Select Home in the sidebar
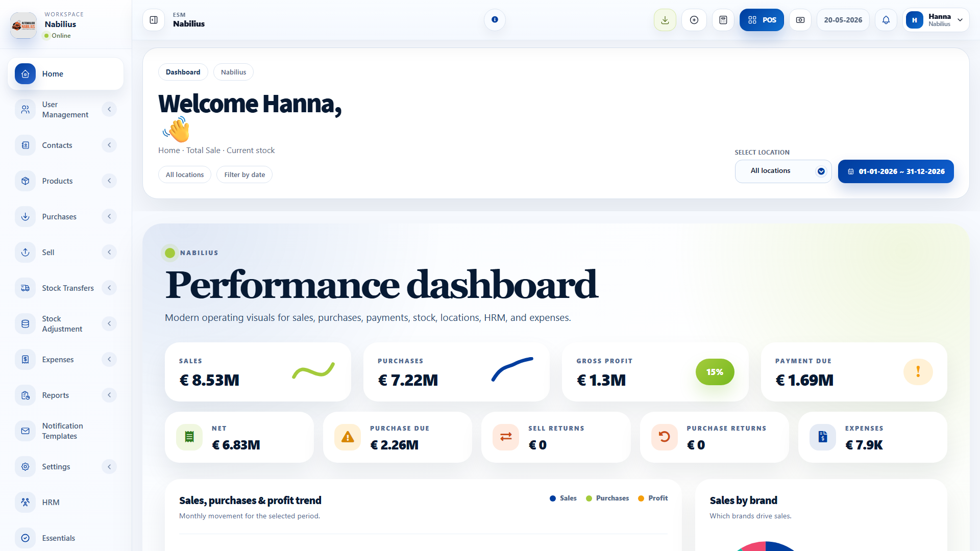 pyautogui.click(x=65, y=74)
